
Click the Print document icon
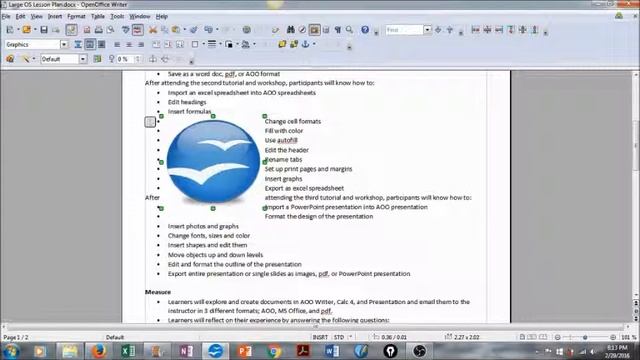click(98, 30)
